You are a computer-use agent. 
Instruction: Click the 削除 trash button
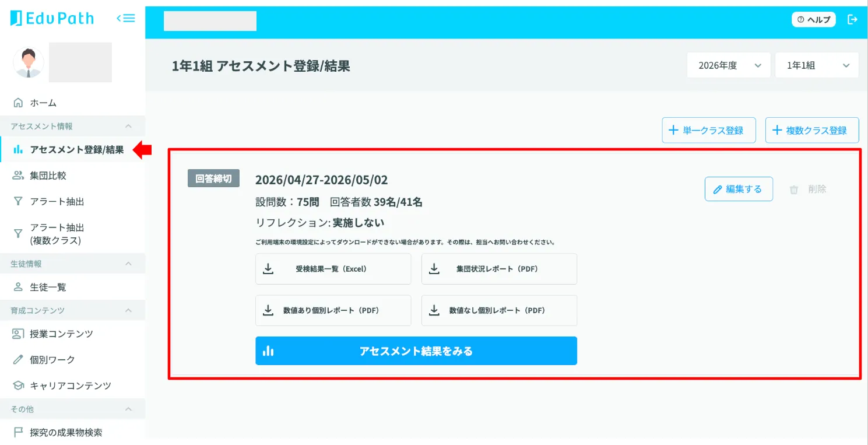tap(808, 189)
